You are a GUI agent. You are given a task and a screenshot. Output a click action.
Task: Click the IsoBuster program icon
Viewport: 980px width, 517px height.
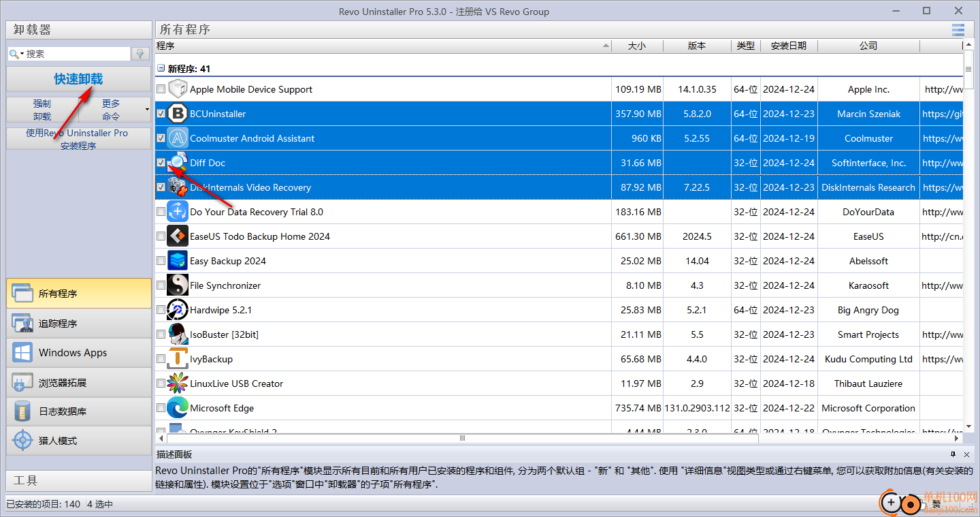coord(178,334)
